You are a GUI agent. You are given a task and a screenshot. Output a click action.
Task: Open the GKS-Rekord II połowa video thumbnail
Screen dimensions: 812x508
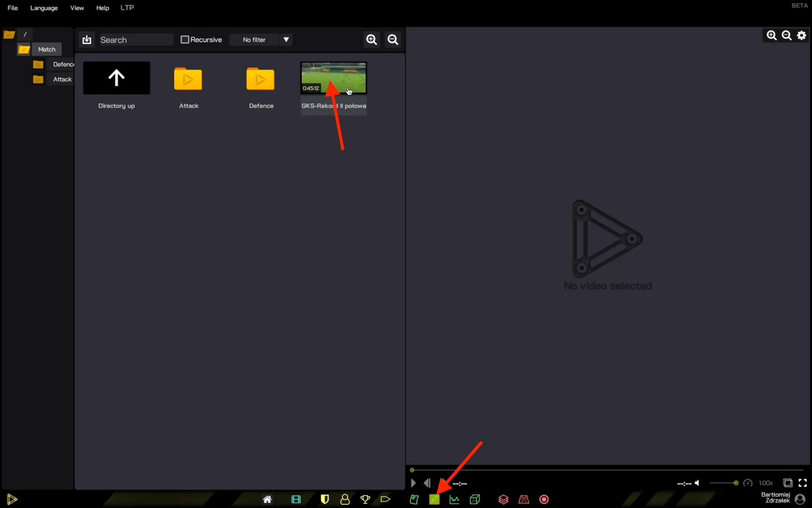click(x=333, y=78)
